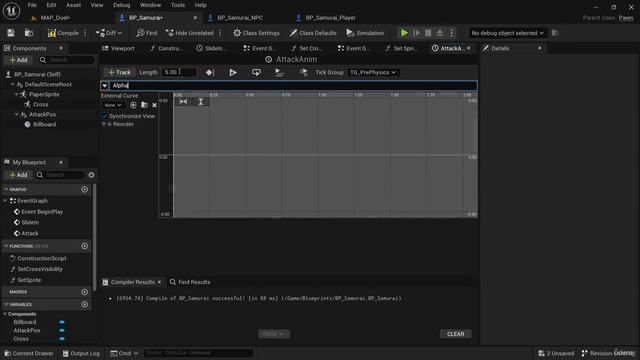Open the External Curve None dropdown
Viewport: 640px width, 360px height.
click(x=112, y=105)
